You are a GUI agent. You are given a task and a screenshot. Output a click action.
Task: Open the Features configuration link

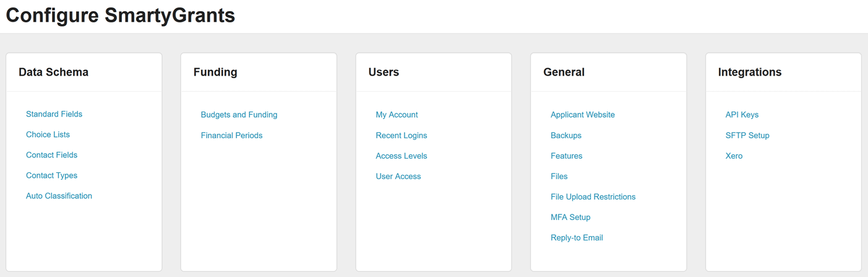coord(566,156)
